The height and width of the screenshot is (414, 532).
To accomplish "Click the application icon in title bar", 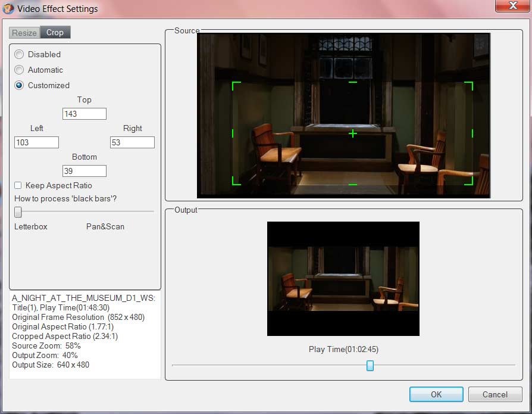I will [8, 8].
